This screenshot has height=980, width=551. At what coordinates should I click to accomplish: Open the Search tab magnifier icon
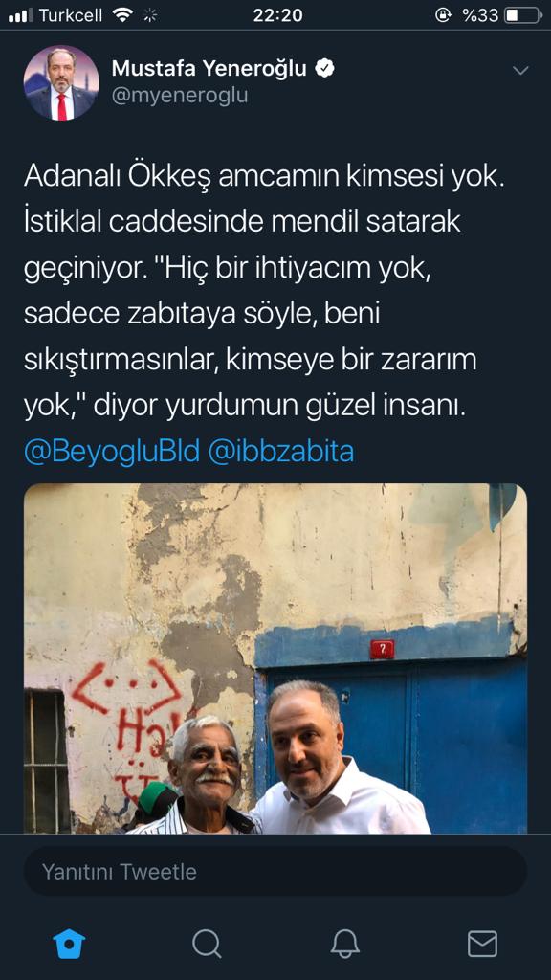point(207,944)
